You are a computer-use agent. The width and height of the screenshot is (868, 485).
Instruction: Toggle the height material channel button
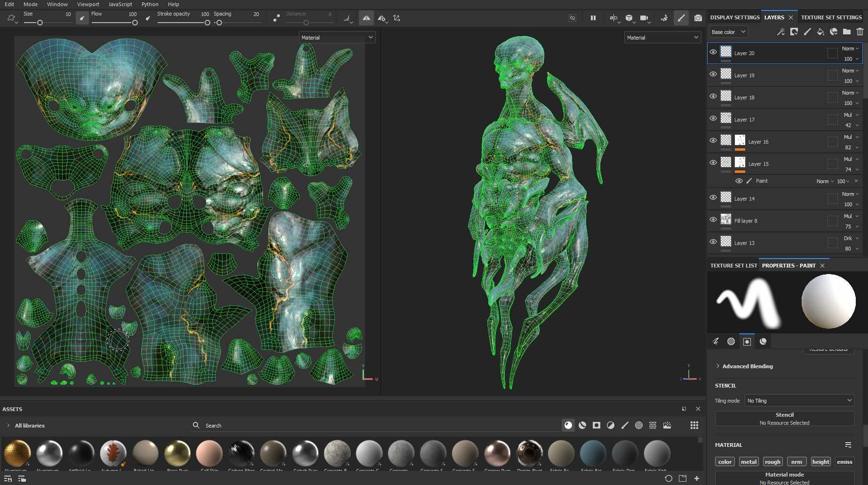coord(820,462)
